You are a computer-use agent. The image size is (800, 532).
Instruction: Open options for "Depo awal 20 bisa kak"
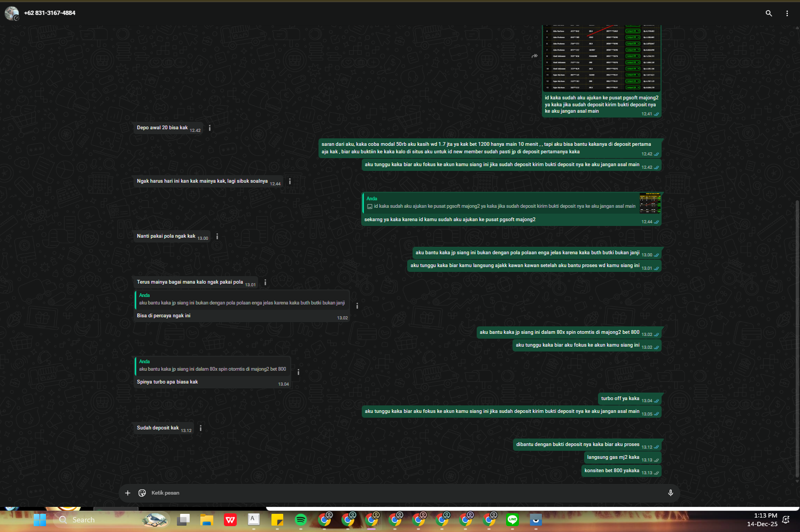(209, 128)
